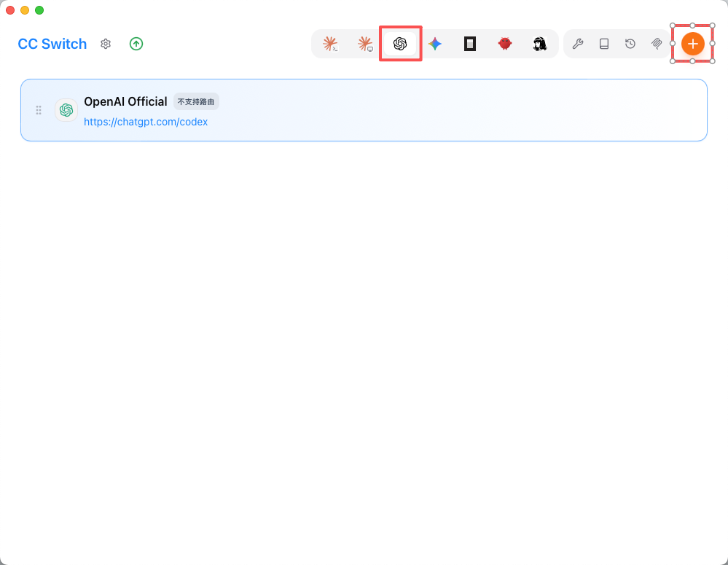The height and width of the screenshot is (565, 728).
Task: Click the green update arrow icon
Action: pos(136,44)
